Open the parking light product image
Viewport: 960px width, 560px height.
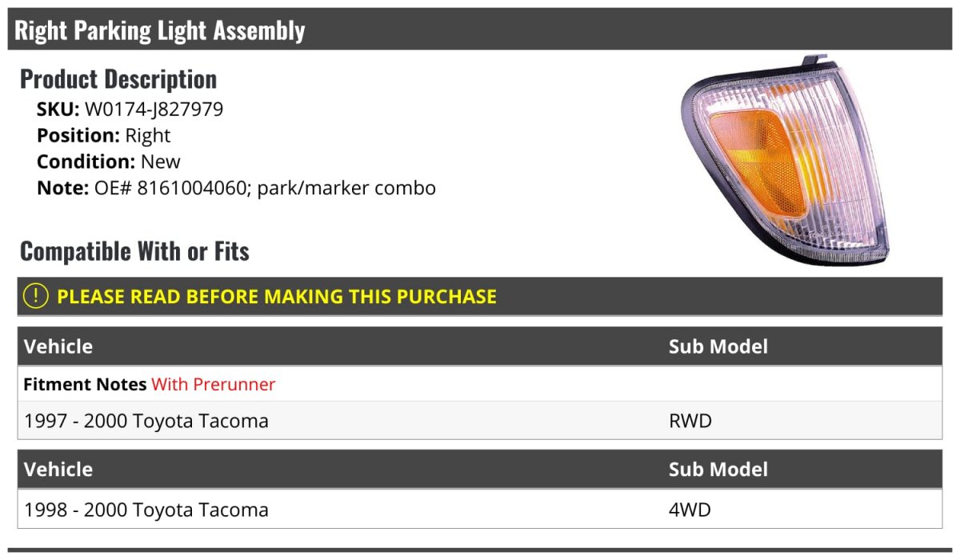click(x=785, y=161)
